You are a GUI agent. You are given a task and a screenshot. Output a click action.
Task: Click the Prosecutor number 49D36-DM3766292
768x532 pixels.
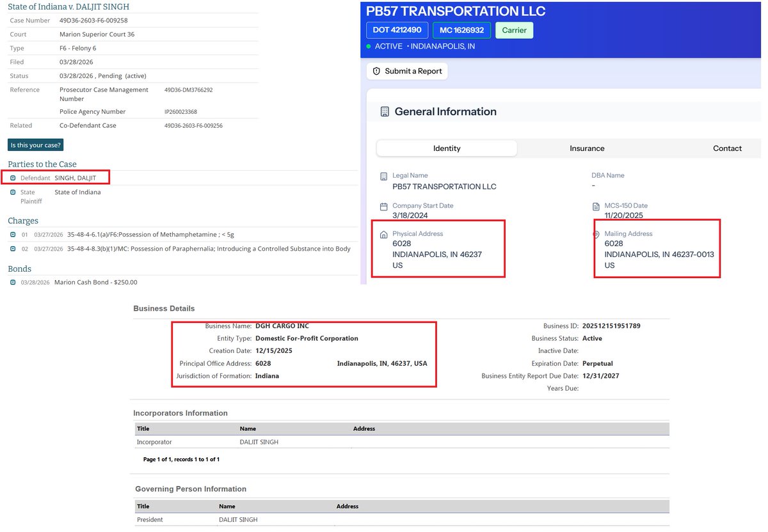click(189, 90)
